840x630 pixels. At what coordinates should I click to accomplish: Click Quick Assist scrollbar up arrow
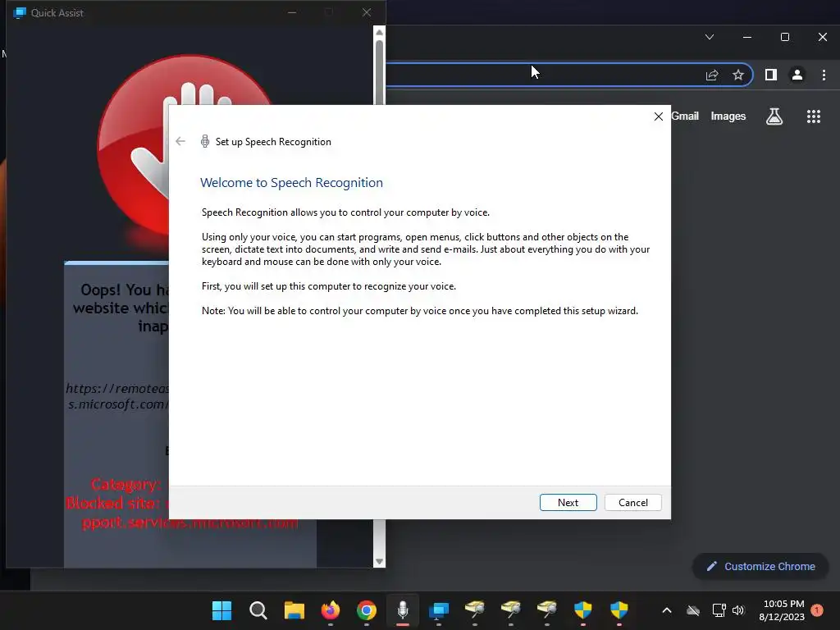click(x=379, y=32)
